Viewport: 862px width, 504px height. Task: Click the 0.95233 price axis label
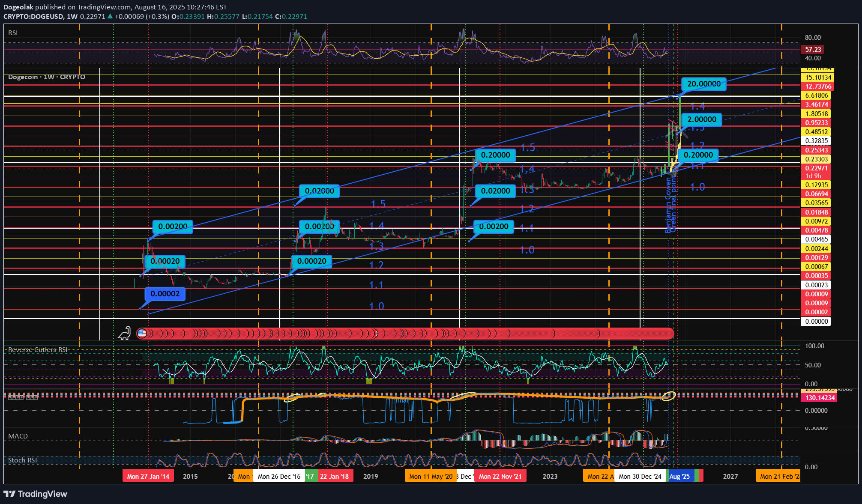tap(816, 123)
